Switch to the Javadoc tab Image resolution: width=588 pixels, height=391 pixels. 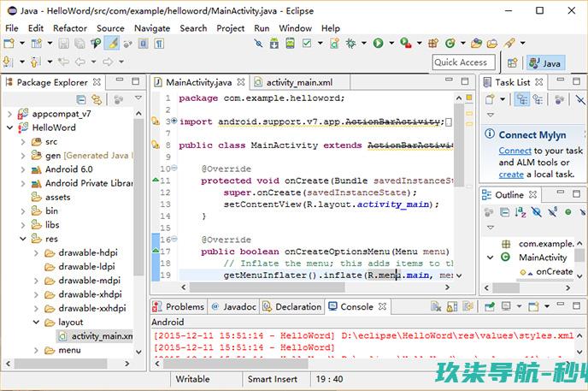pos(233,307)
